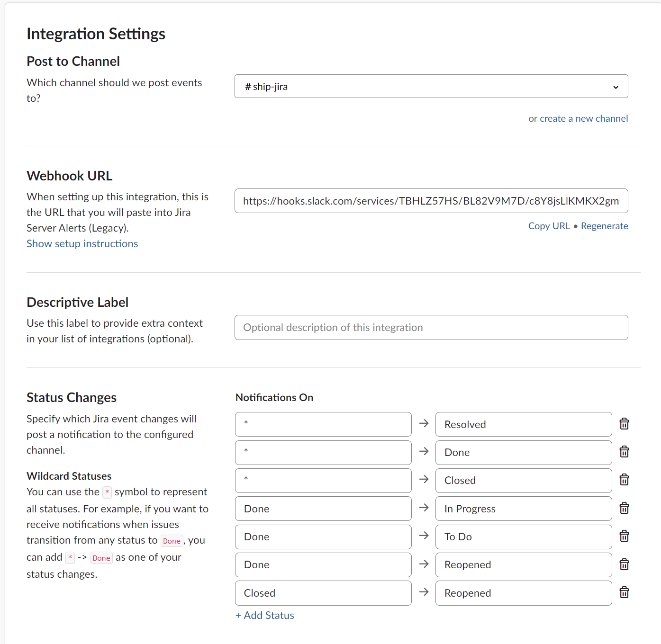
Task: Add a new status row
Action: [265, 615]
